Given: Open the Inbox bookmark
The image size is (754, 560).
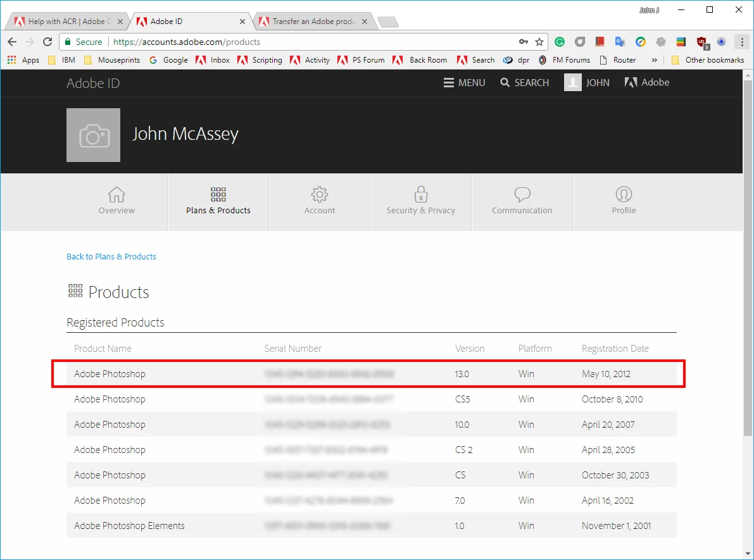Looking at the screenshot, I should [213, 60].
